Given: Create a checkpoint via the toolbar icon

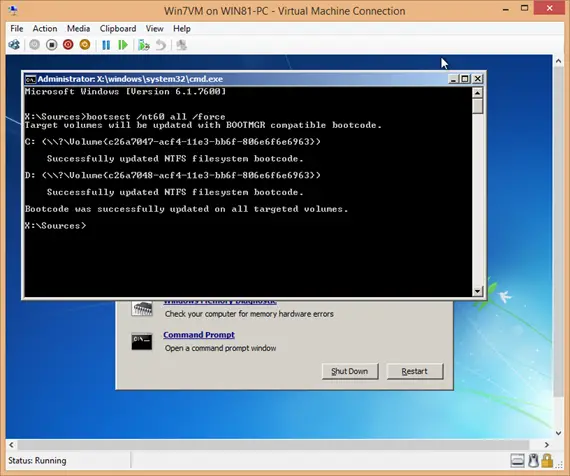Looking at the screenshot, I should (x=144, y=45).
